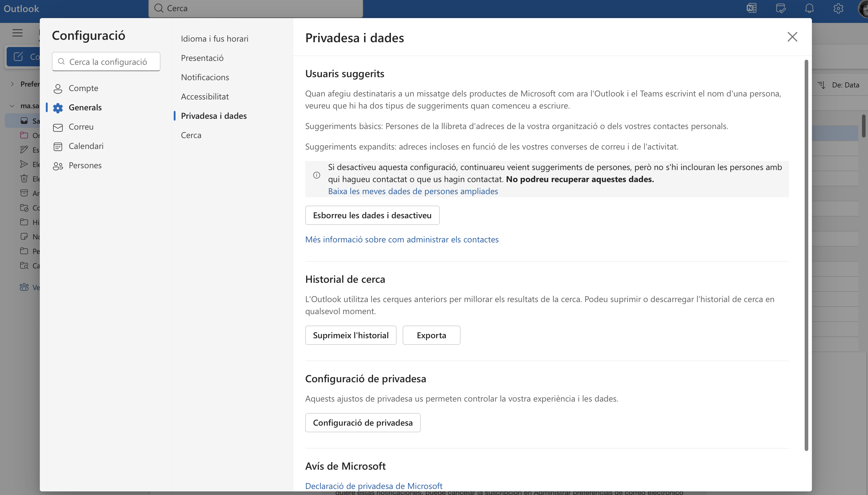Open the account profile picture
This screenshot has height=495, width=868.
tap(863, 8)
